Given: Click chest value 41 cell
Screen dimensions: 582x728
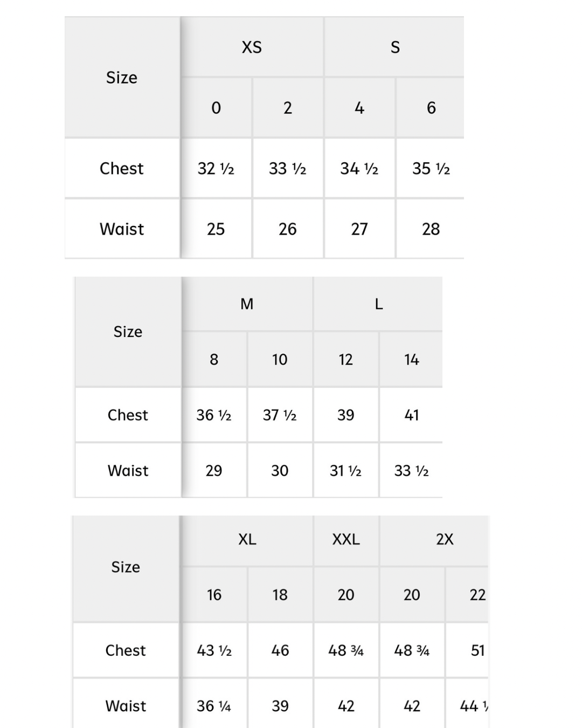Looking at the screenshot, I should 412,415.
